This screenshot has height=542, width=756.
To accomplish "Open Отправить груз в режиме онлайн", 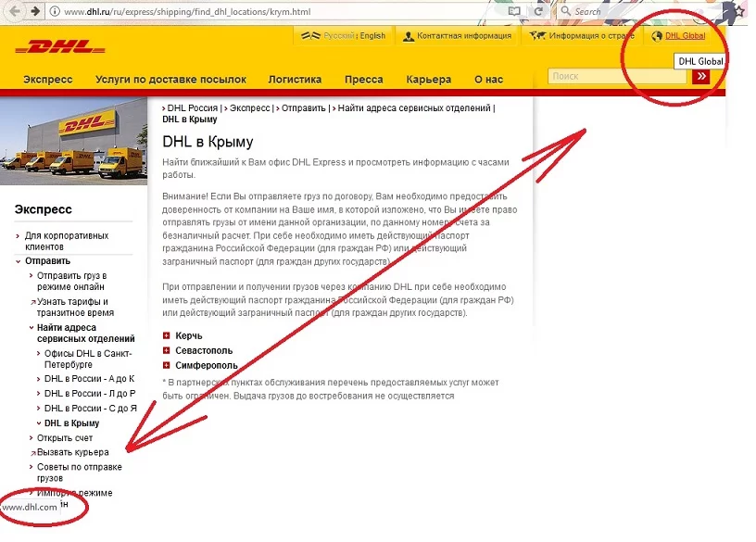I will click(71, 281).
